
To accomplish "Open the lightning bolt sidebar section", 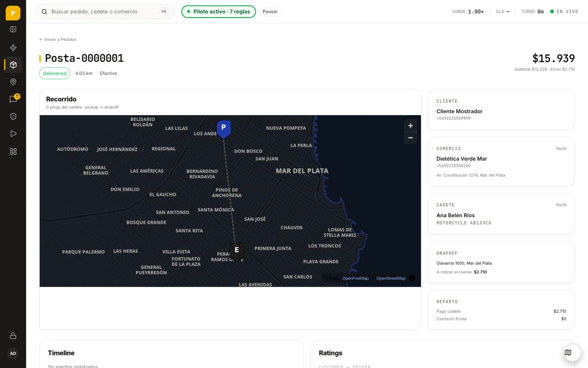I will coord(13,47).
